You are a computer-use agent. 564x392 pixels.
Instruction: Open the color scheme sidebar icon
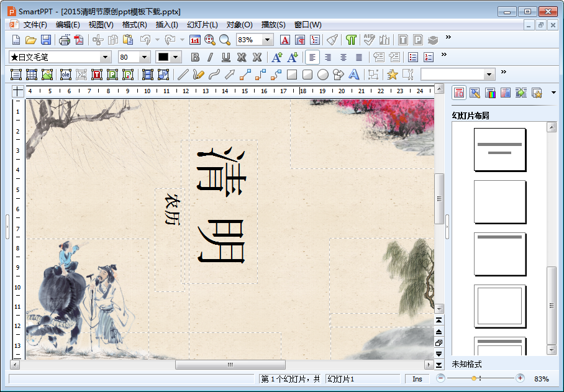point(490,93)
